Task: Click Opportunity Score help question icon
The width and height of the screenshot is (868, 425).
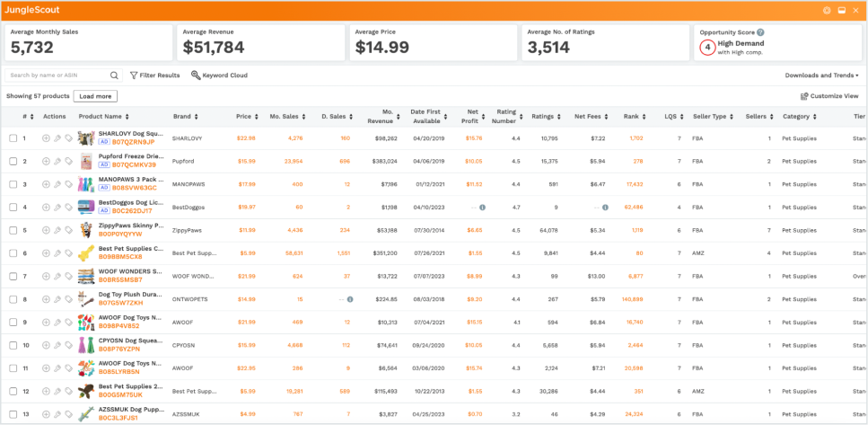Action: pos(760,32)
